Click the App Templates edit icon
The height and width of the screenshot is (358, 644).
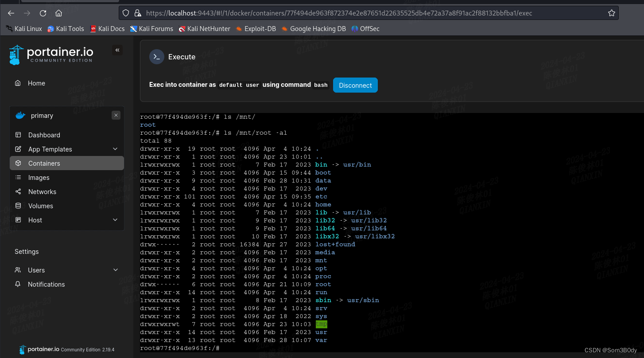(18, 149)
